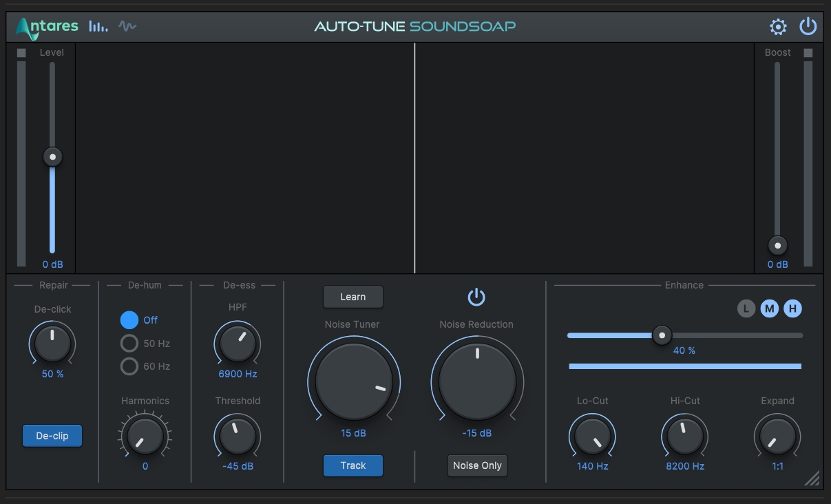Click the resize grip in the corner
831x504 pixels.
[x=812, y=478]
